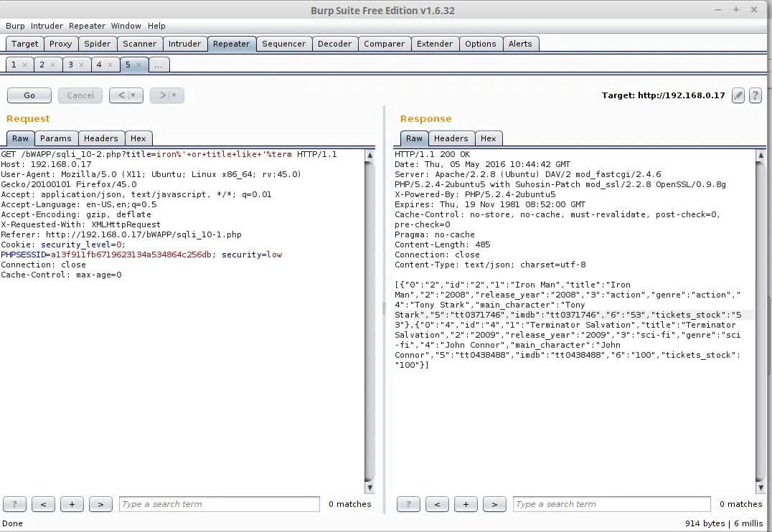Open history forward dropdown button

[x=167, y=95]
